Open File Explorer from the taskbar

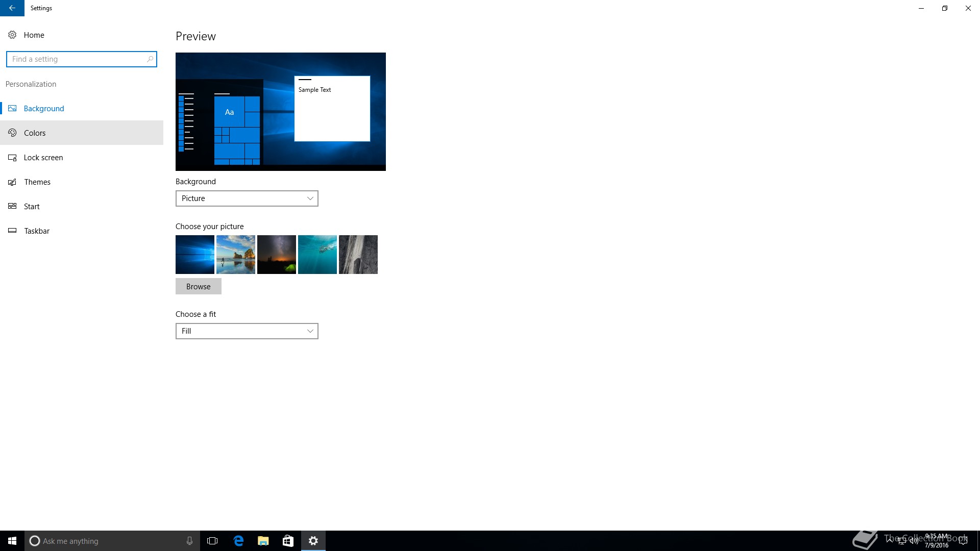(263, 541)
